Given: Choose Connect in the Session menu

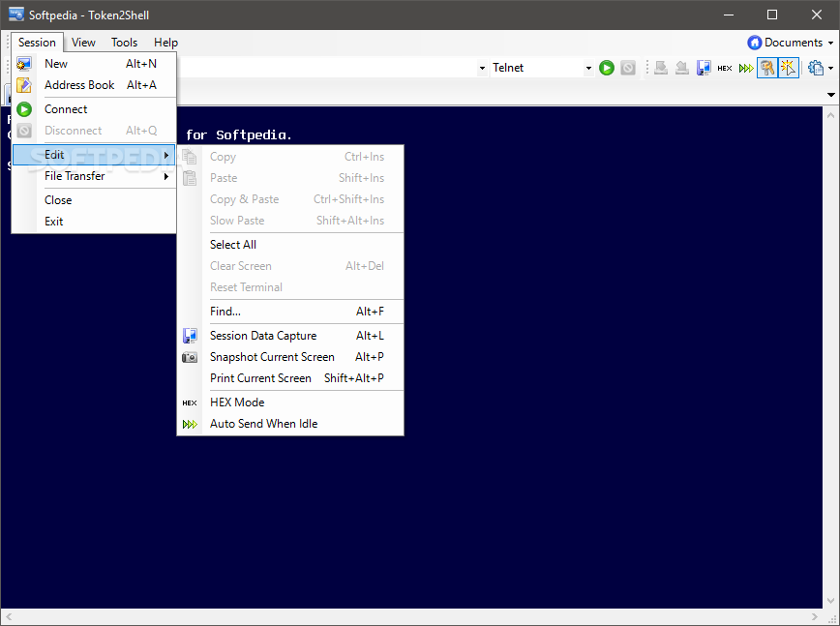Looking at the screenshot, I should click(x=94, y=109).
